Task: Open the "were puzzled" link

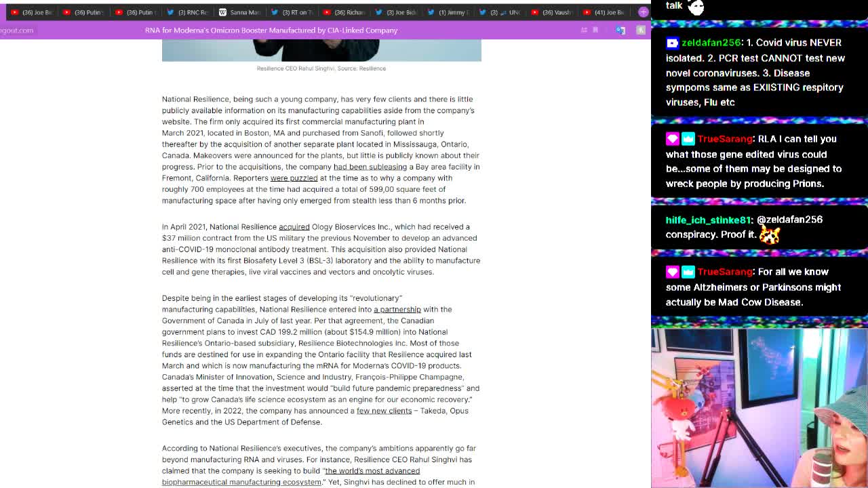Action: (x=294, y=178)
